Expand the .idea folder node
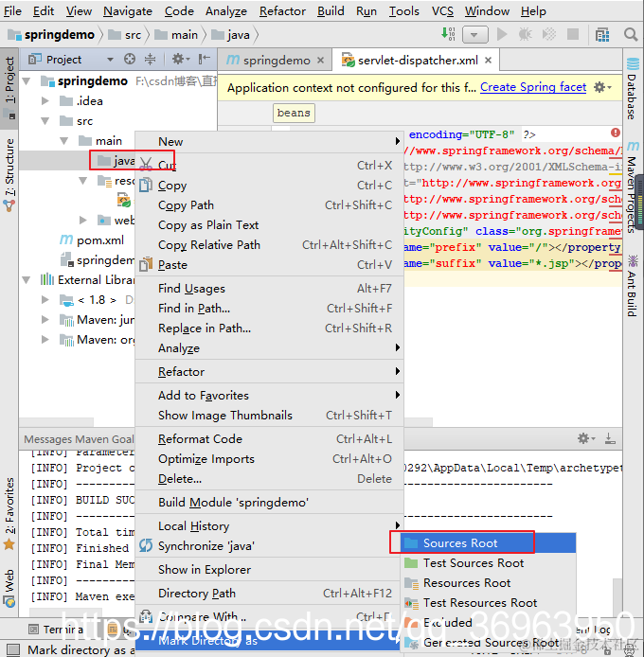The width and height of the screenshot is (644, 657). (x=45, y=100)
